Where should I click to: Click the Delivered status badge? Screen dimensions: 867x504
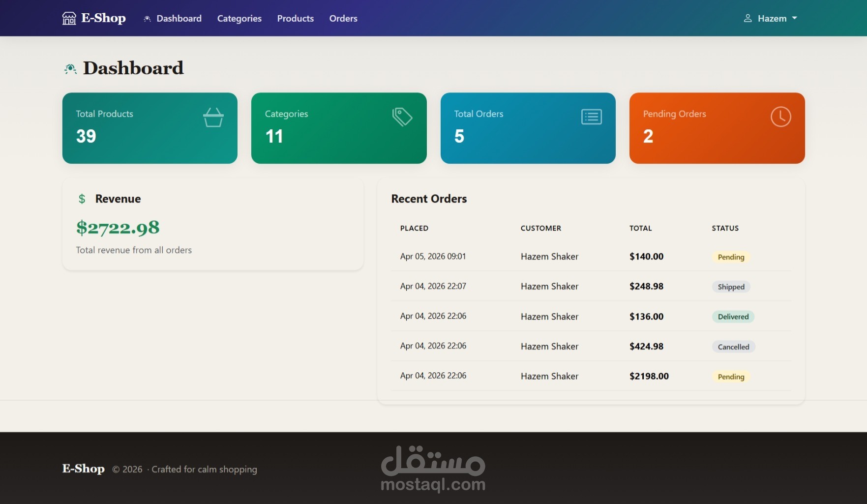[x=733, y=317]
